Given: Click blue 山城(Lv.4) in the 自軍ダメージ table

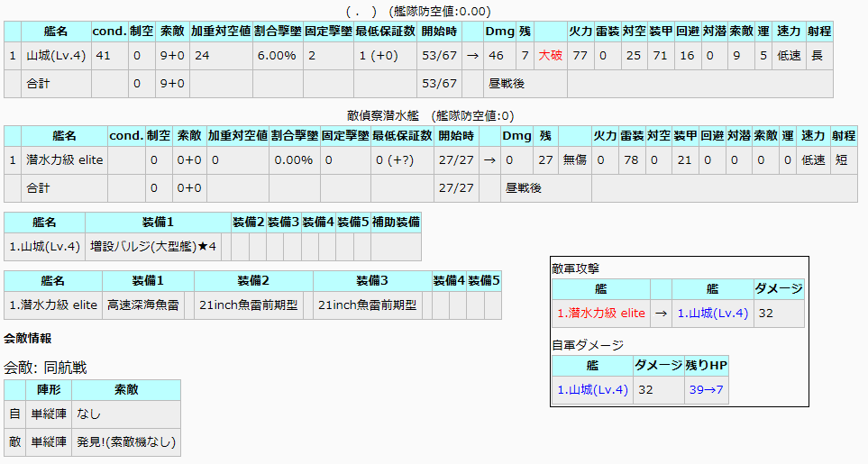Looking at the screenshot, I should click(592, 389).
